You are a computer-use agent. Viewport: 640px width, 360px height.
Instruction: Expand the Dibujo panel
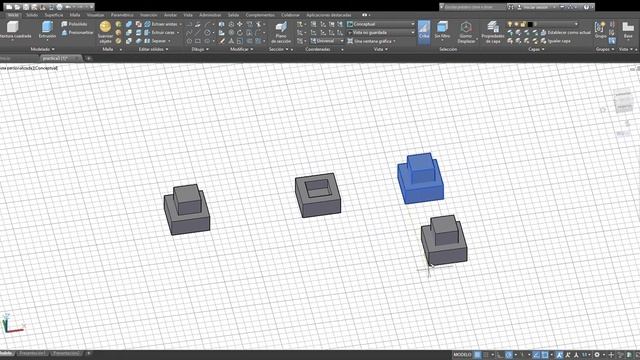[x=200, y=49]
